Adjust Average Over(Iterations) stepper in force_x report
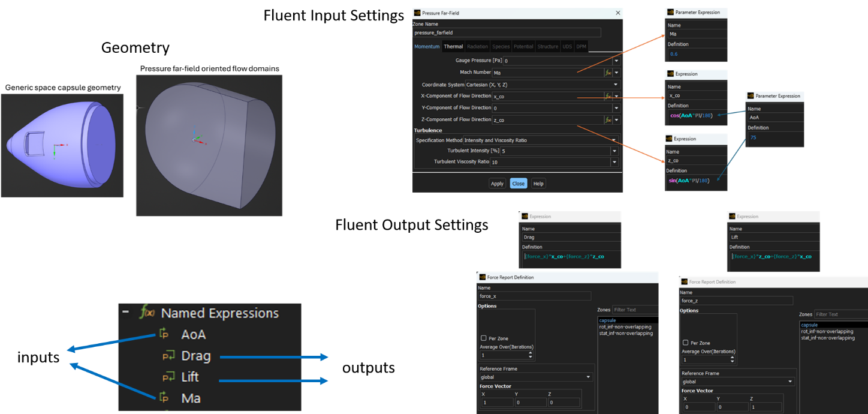 530,356
